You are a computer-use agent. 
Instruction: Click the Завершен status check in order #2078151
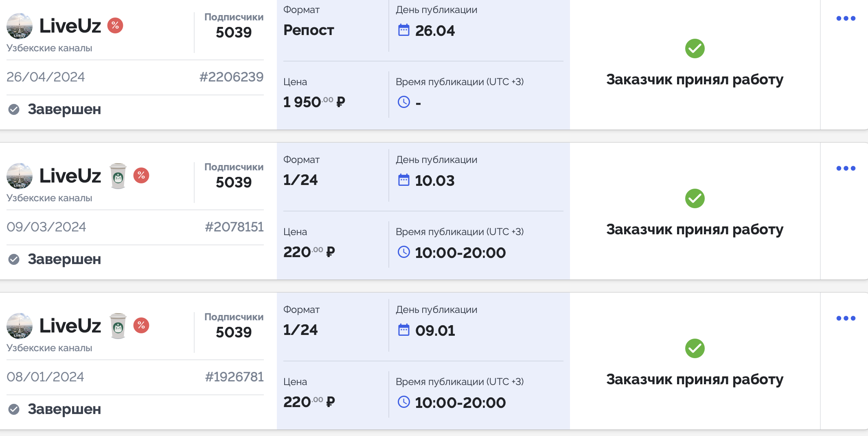click(14, 259)
